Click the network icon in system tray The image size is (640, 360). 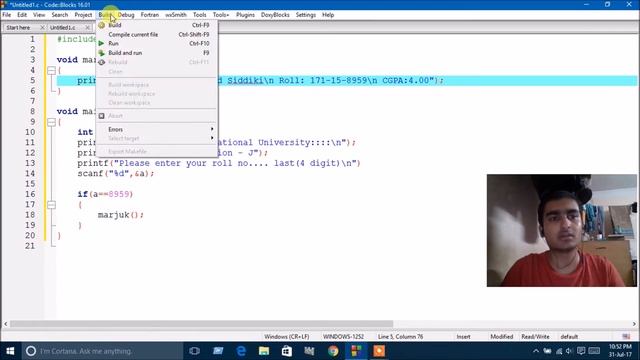[559, 351]
